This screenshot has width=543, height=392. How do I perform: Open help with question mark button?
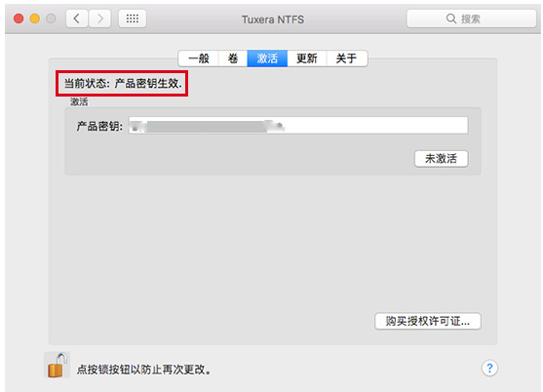click(489, 368)
